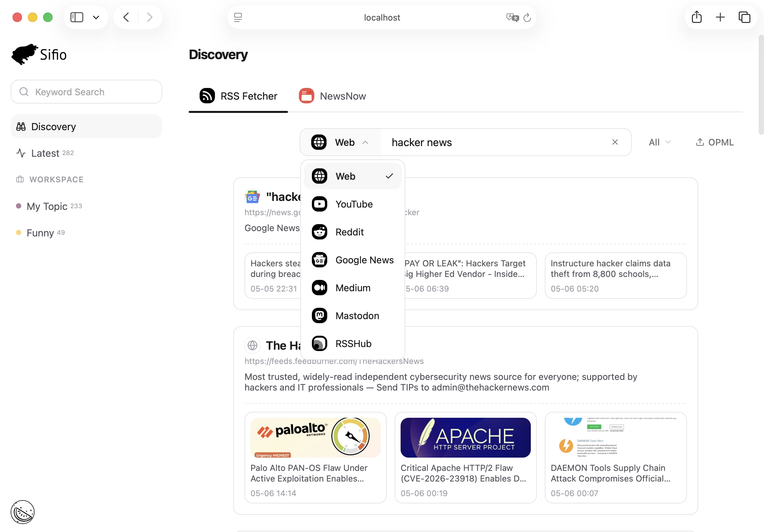The image size is (764, 532).
Task: Open the Instructure hacker claims article card
Action: [x=616, y=276]
